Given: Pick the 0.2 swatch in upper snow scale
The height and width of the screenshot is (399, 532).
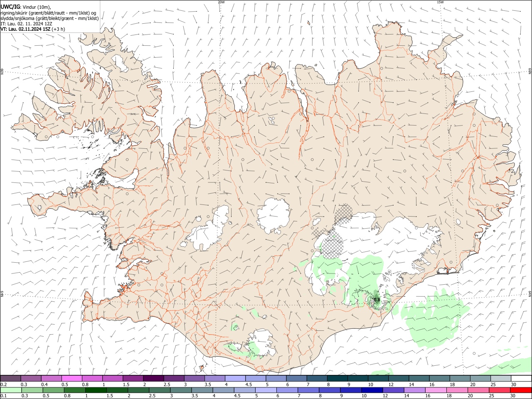Looking at the screenshot, I should coord(10,378).
